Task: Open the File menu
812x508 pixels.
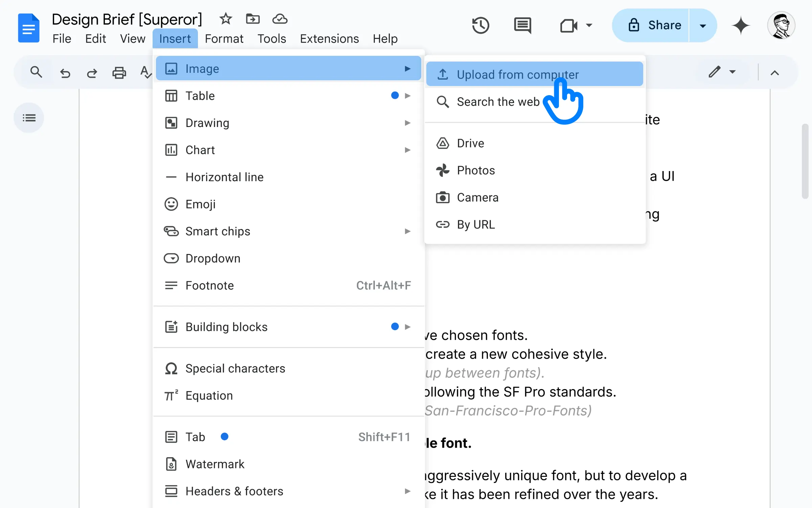Action: (x=62, y=39)
